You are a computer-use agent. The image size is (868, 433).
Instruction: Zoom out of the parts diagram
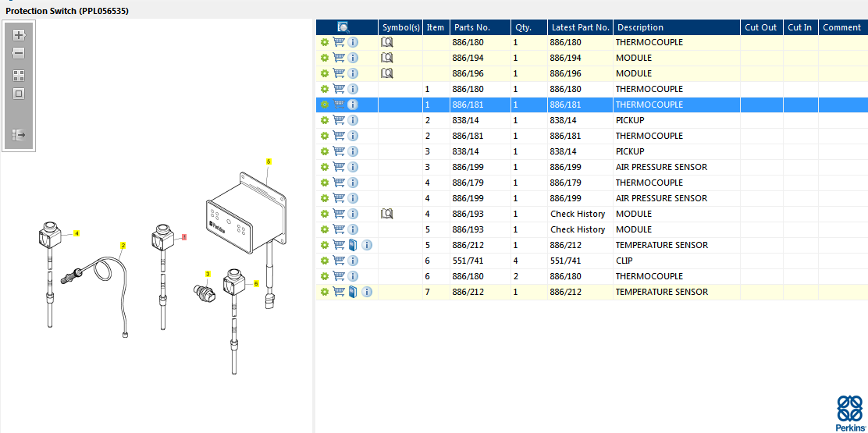point(19,54)
